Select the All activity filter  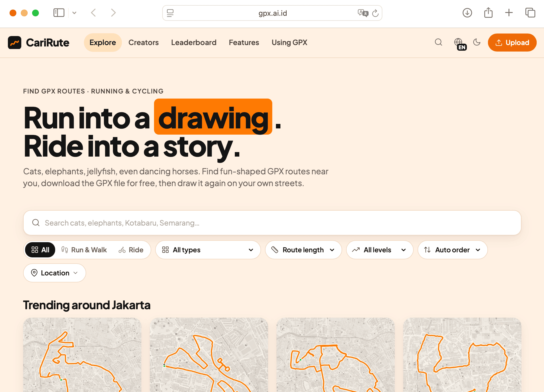pos(40,250)
